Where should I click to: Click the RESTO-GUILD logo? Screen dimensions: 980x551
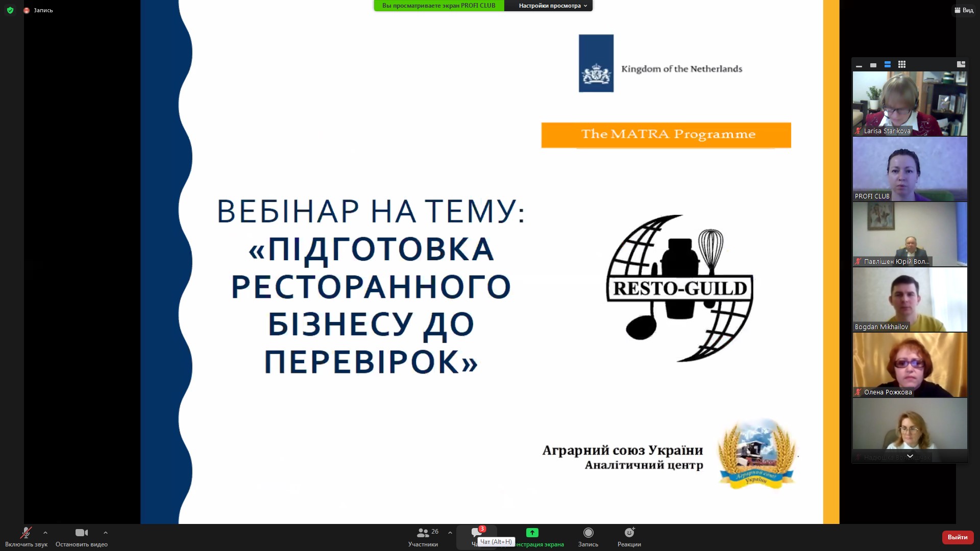679,288
